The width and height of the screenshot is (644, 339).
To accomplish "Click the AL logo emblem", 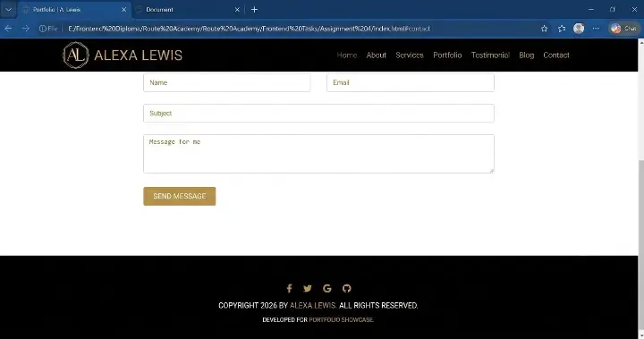I will (75, 55).
